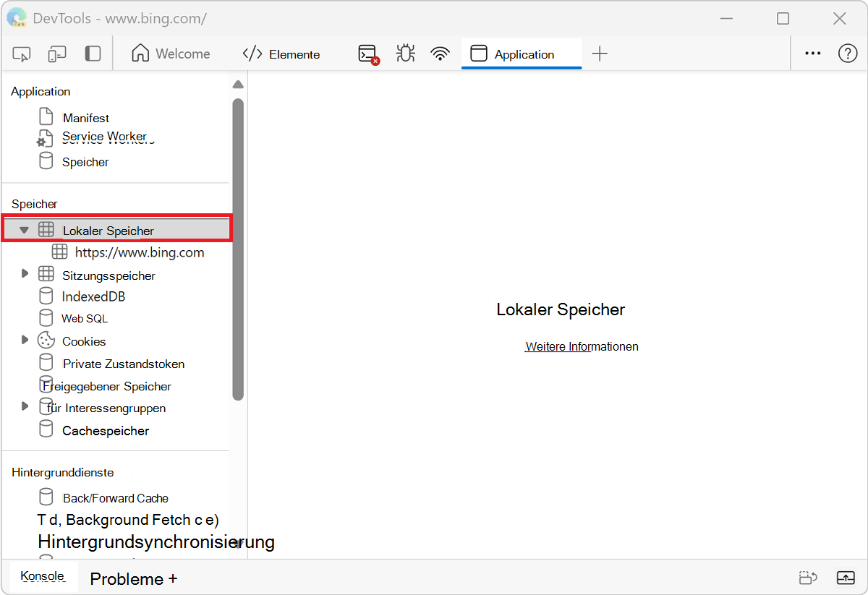This screenshot has width=868, height=595.
Task: Expand the Cookies node
Action: [25, 340]
